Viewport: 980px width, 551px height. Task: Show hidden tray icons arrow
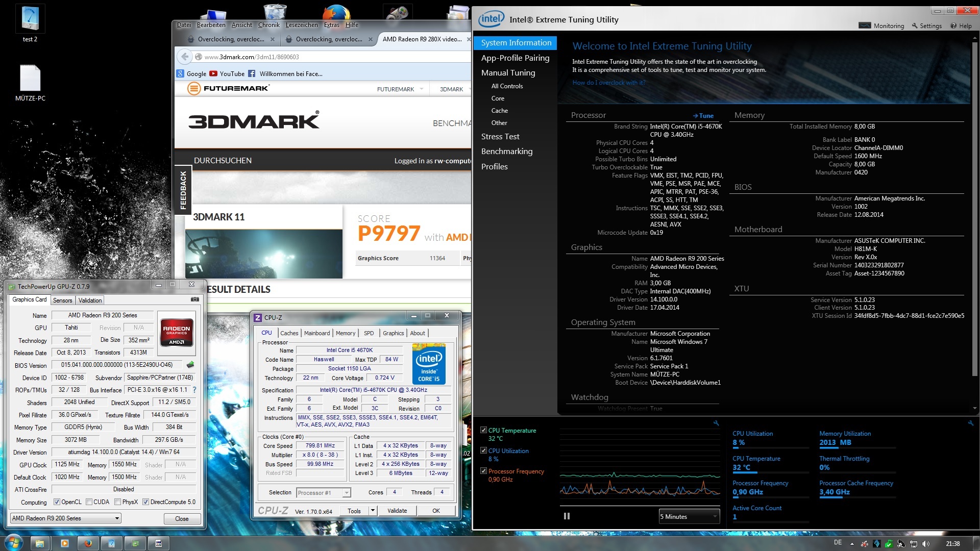pos(852,544)
